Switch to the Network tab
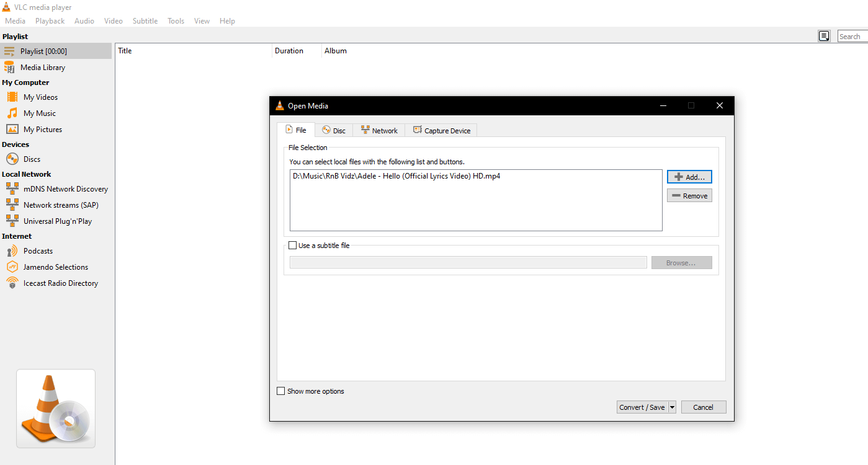This screenshot has width=868, height=465. [379, 131]
